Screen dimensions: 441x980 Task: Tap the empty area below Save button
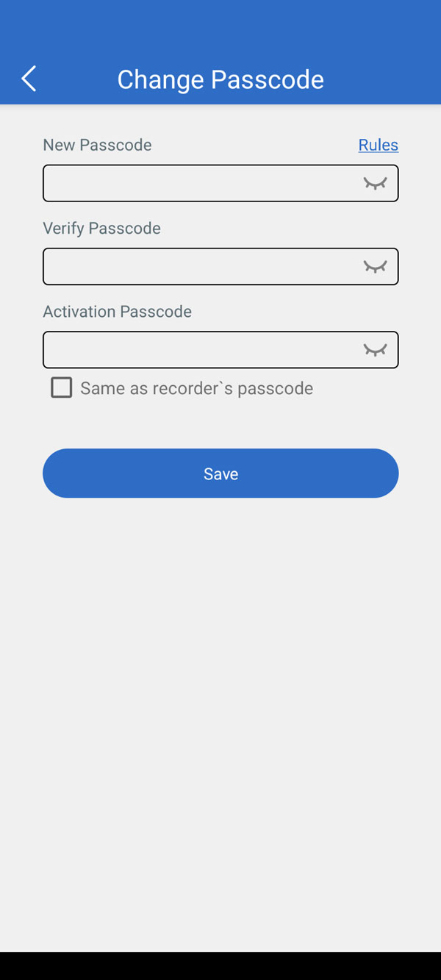[x=220, y=698]
